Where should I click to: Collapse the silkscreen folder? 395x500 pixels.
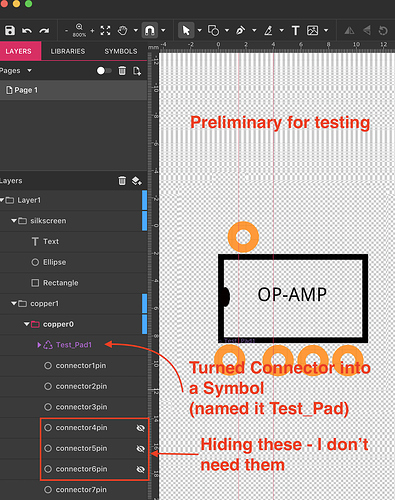[x=14, y=221]
